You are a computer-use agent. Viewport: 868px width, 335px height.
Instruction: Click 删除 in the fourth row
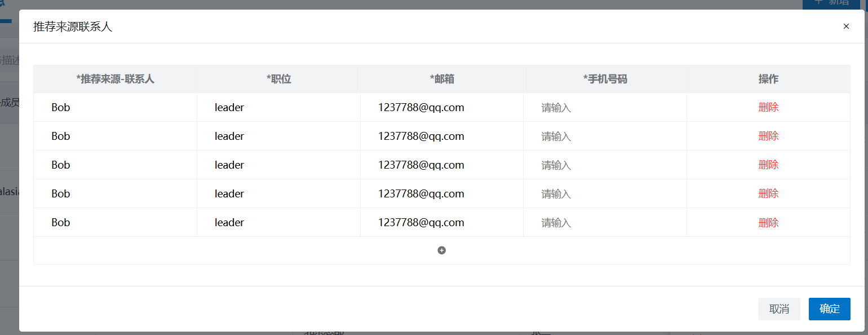tap(768, 193)
